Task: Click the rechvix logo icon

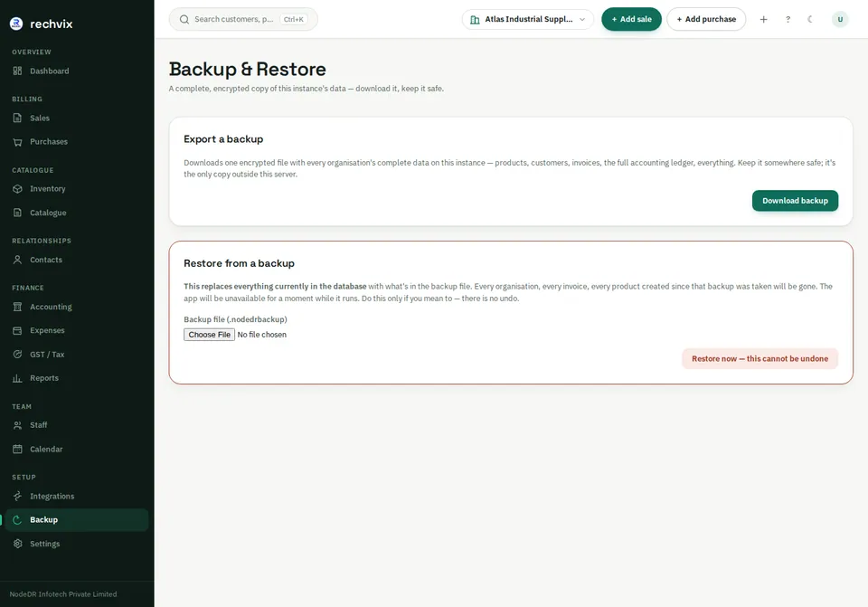Action: 16,24
